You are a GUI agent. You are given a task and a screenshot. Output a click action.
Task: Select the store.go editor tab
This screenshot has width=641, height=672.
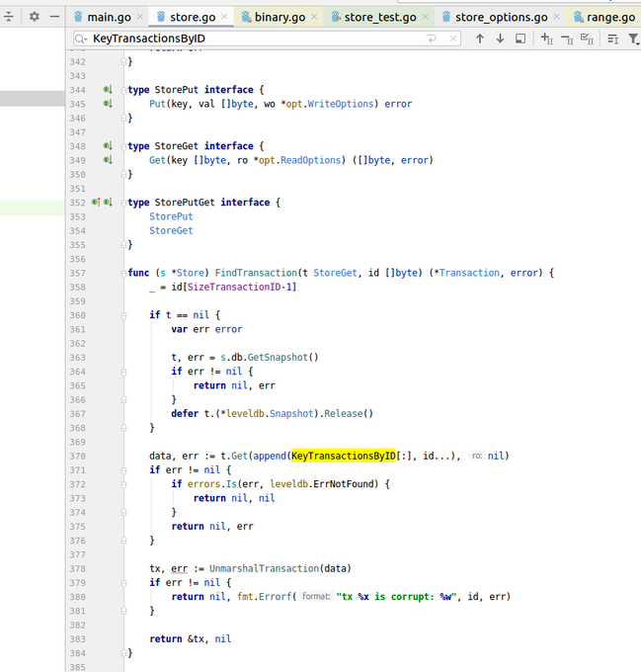tap(193, 17)
